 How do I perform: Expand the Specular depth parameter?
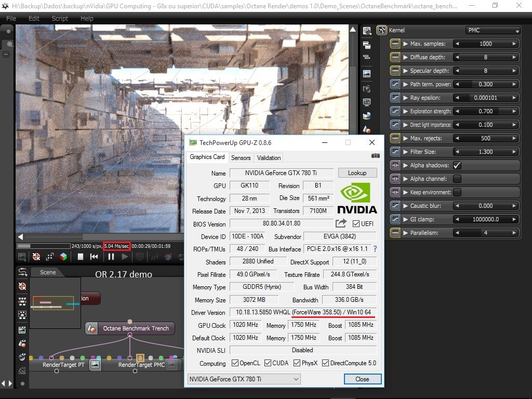pos(405,71)
